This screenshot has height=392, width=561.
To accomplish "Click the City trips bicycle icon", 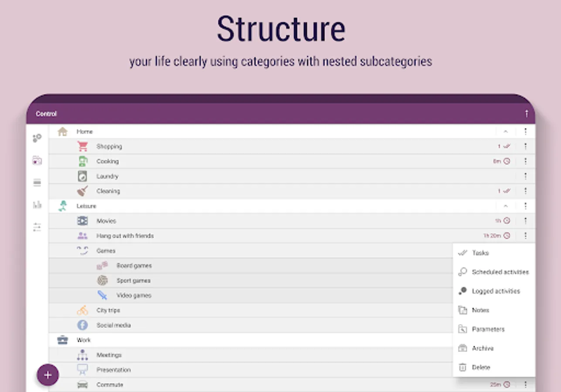I will click(82, 310).
